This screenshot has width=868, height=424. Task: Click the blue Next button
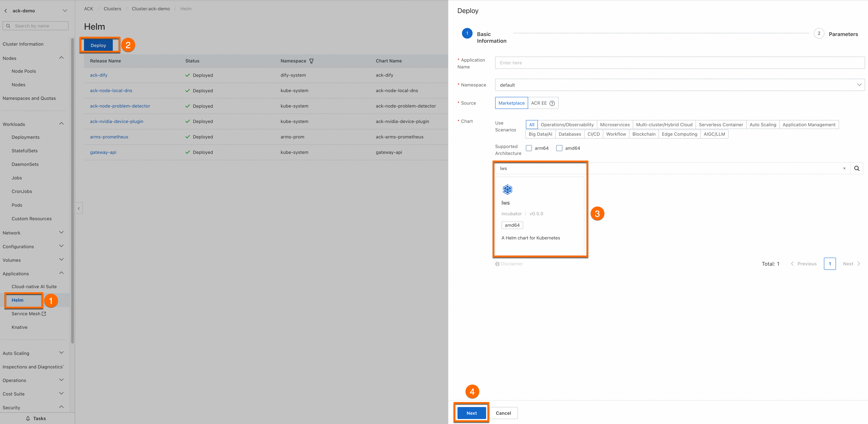[471, 413]
